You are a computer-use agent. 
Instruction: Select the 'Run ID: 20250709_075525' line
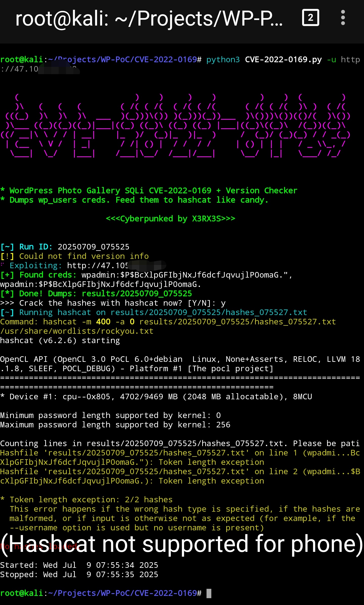coord(65,247)
